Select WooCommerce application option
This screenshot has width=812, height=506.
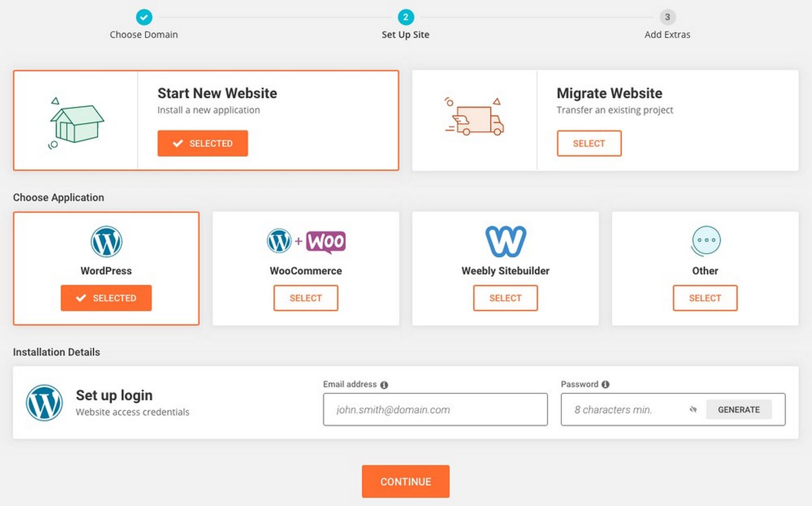[306, 297]
